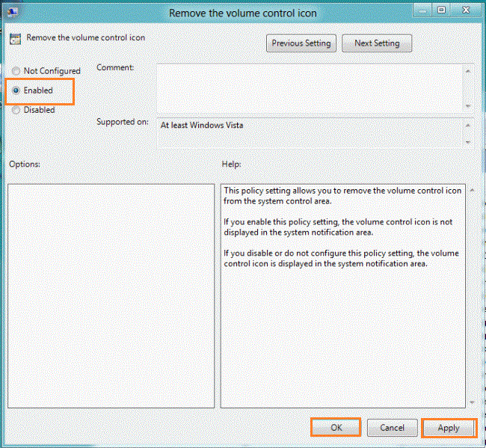Viewport: 486px width, 448px height.
Task: Click the Previous Setting button
Action: (301, 43)
